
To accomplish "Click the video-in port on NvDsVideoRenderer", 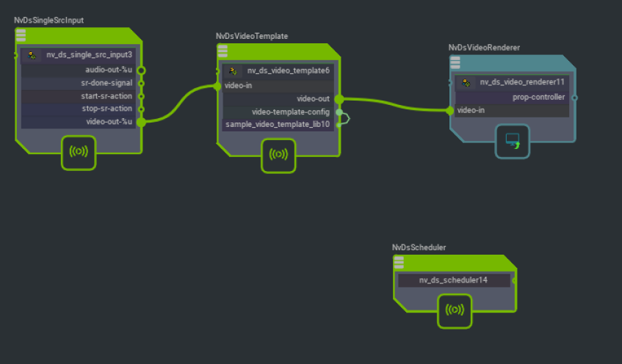I will pyautogui.click(x=451, y=111).
